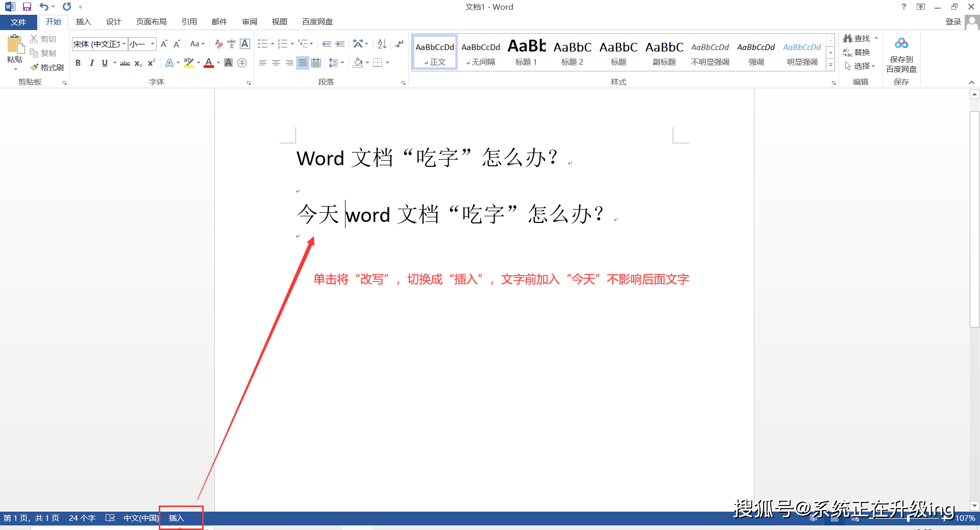
Task: Select the red font color swatch
Action: 208,63
